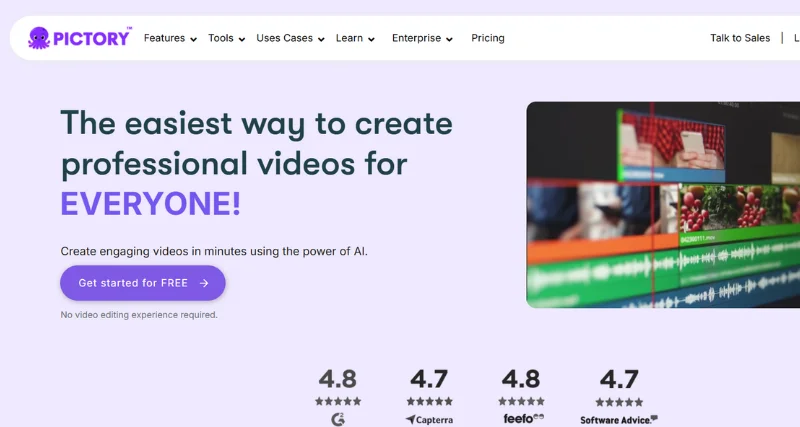Click the arrow in Get started button
This screenshot has height=427, width=800.
(x=204, y=283)
